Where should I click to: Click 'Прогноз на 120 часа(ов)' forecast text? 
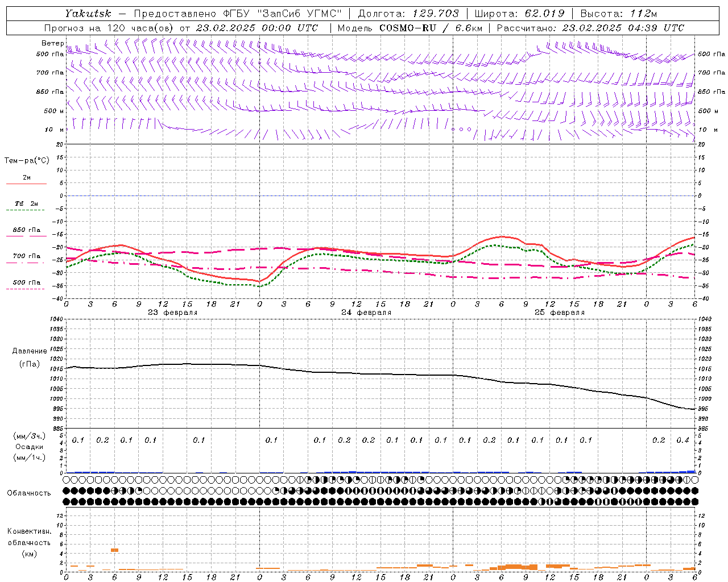110,28
